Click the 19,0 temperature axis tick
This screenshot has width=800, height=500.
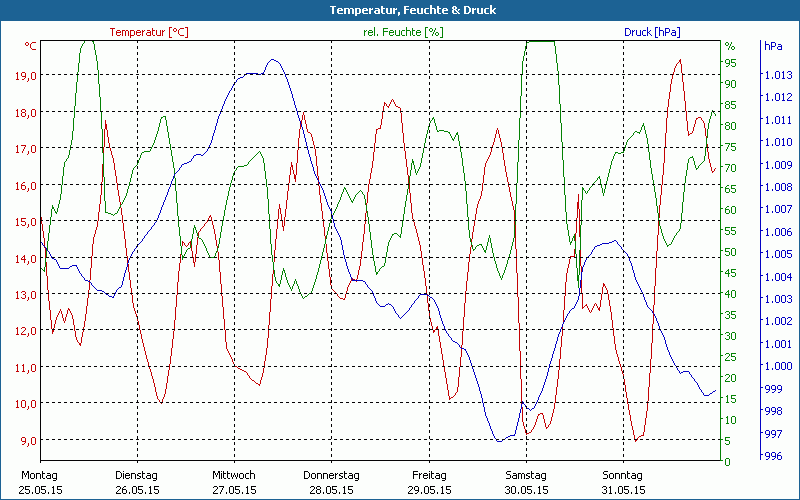pos(25,76)
